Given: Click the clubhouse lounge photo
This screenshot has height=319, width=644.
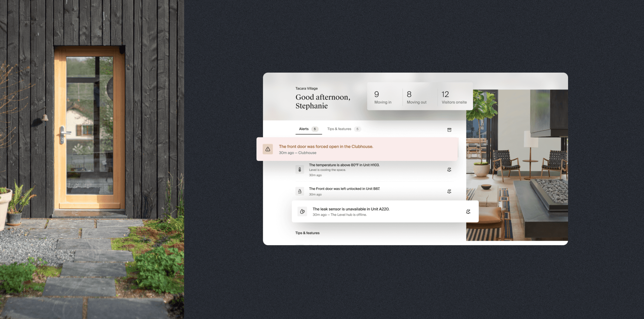Looking at the screenshot, I should 517,165.
